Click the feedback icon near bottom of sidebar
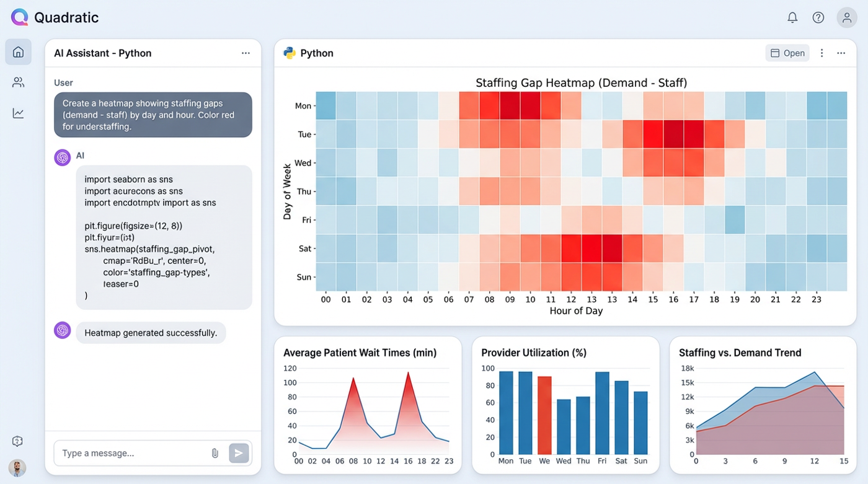The image size is (868, 484). (17, 441)
